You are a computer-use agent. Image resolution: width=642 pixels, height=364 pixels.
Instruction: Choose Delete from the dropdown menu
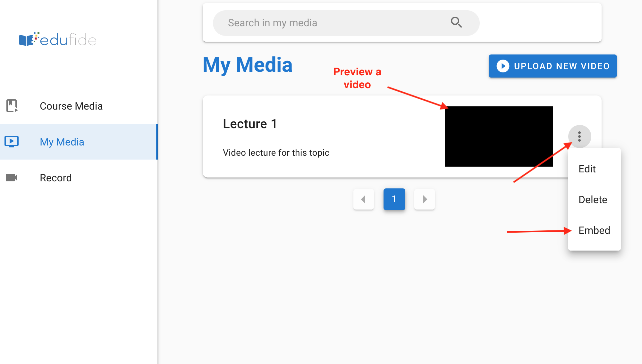593,200
